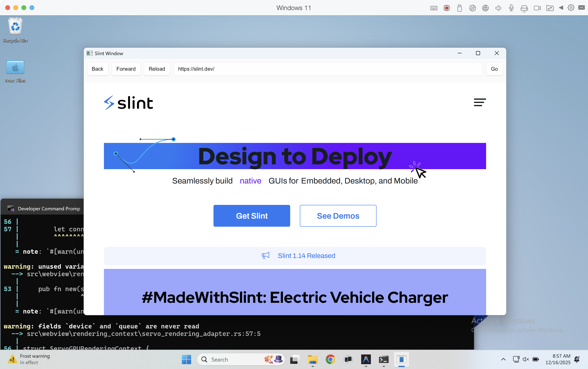This screenshot has width=588, height=369.
Task: Click the Reload button in the browser toolbar
Action: (157, 69)
